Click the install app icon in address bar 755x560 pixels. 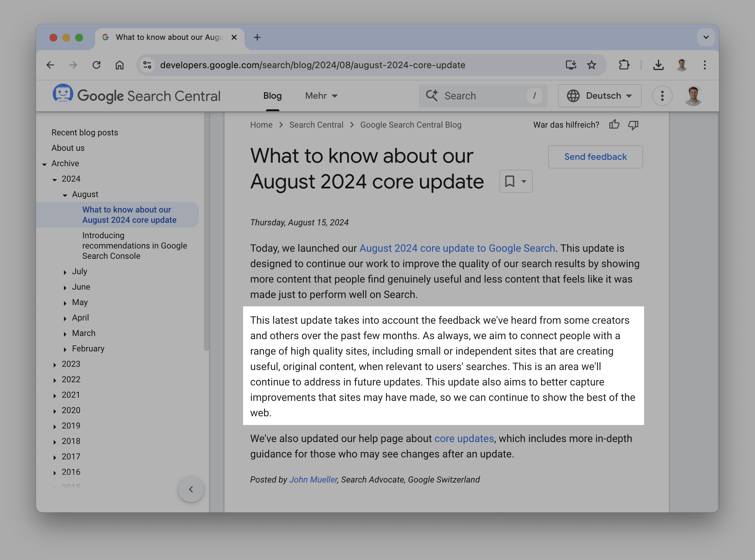click(571, 65)
